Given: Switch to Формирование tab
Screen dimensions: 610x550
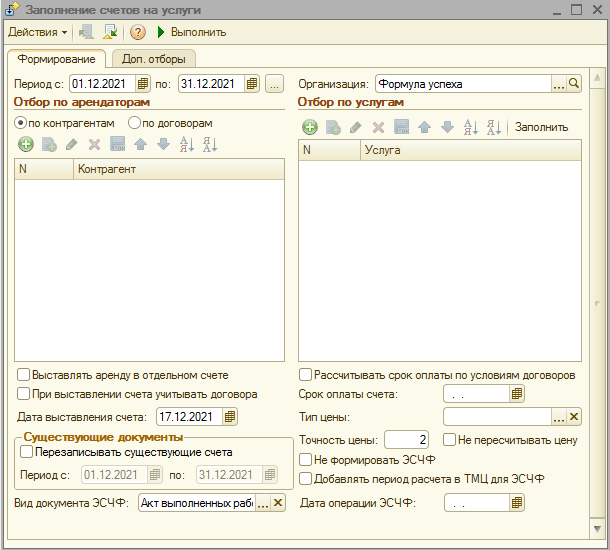Looking at the screenshot, I should (56, 59).
